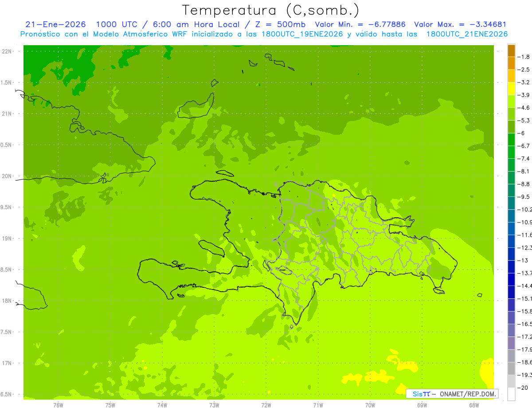Click the "74W" longitude label
The width and height of the screenshot is (532, 411).
(162, 405)
